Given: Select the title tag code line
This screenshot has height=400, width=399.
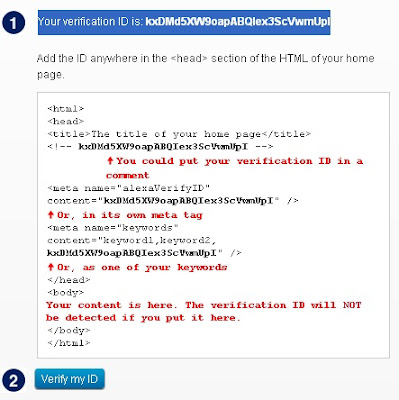Looking at the screenshot, I should point(179,134).
